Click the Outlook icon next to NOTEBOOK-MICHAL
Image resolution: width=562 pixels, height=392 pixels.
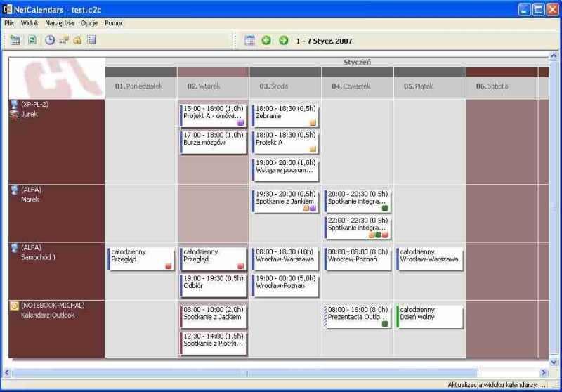14,306
